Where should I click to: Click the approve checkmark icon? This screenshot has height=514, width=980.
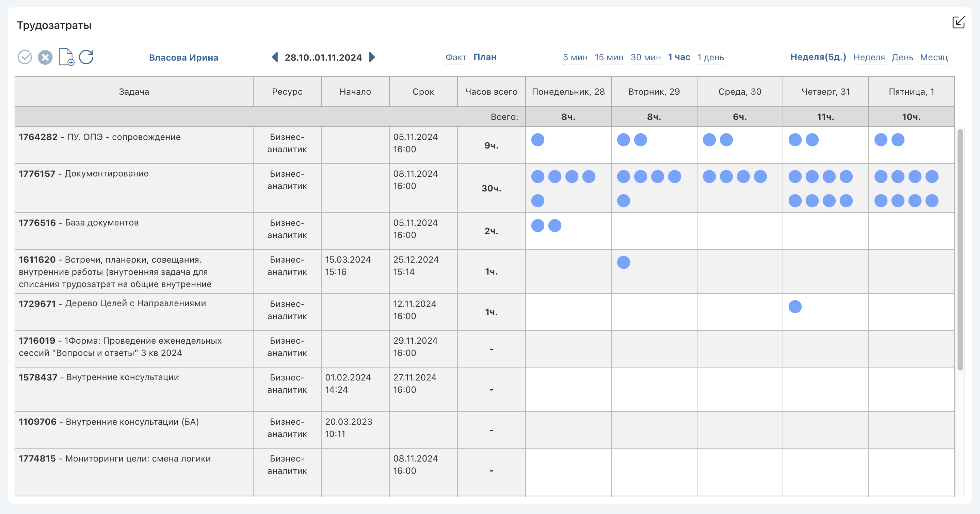point(25,58)
